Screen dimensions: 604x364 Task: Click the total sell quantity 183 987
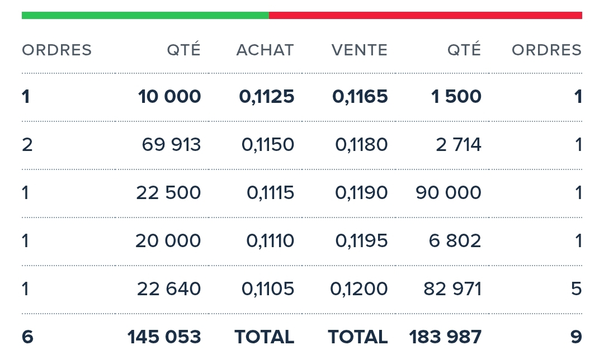[x=445, y=337]
